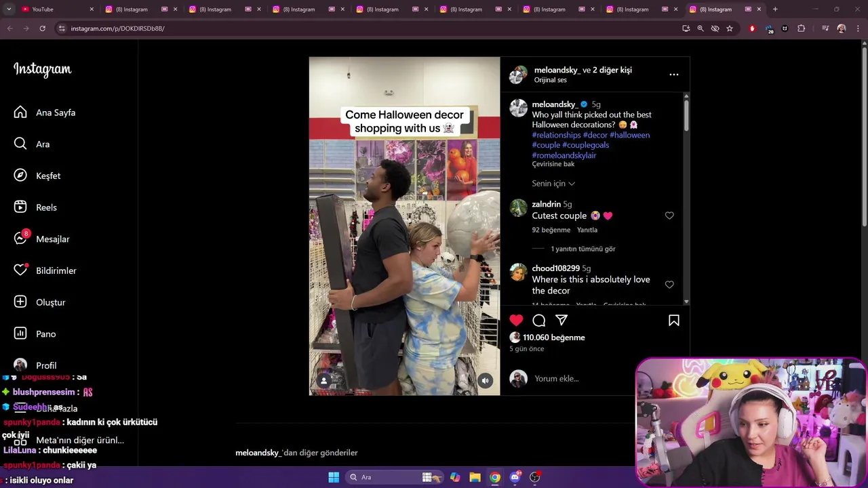Open the Chrome profile avatar
Viewport: 868px width, 488px height.
pyautogui.click(x=842, y=28)
